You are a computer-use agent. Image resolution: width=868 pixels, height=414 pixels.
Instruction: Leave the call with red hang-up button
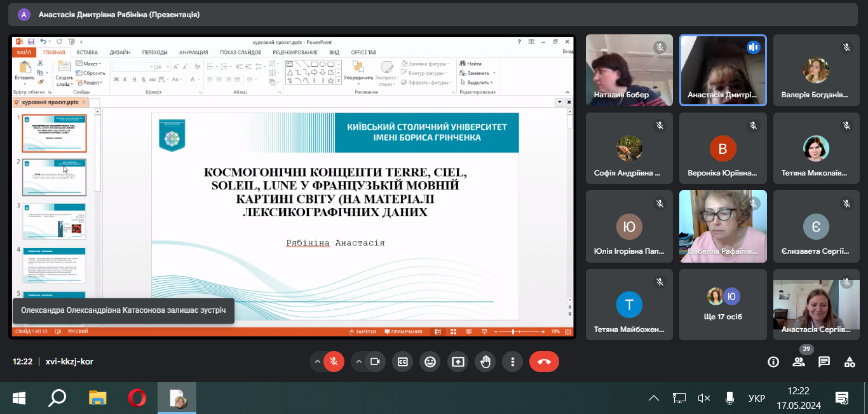click(544, 362)
